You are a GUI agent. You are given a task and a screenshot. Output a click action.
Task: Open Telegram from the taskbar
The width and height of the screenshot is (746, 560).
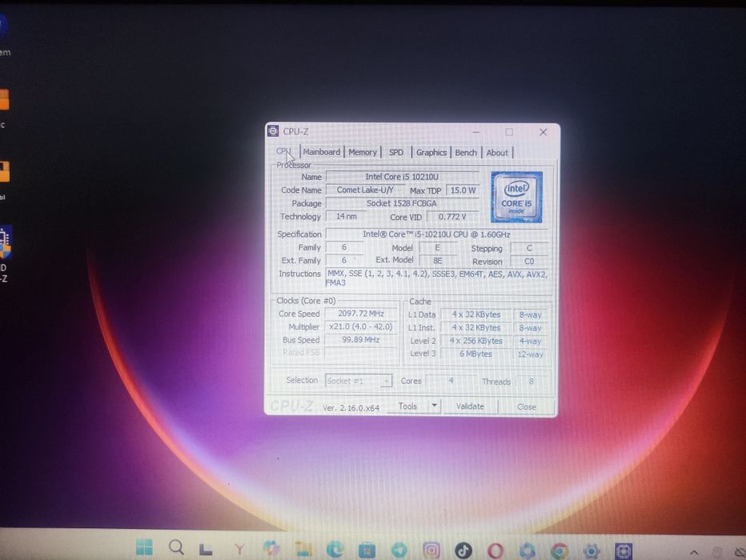tap(399, 550)
